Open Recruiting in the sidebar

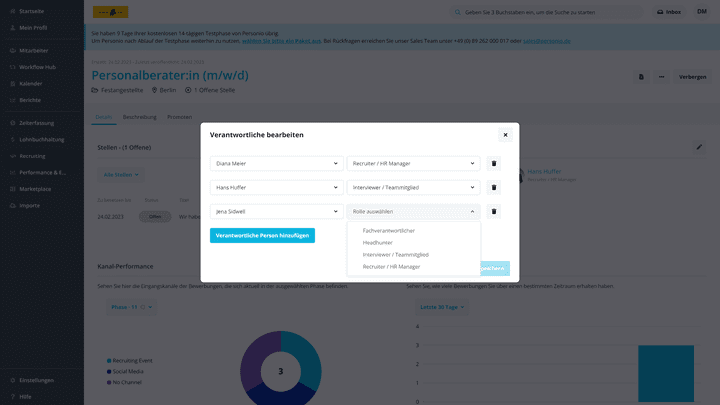coord(32,156)
